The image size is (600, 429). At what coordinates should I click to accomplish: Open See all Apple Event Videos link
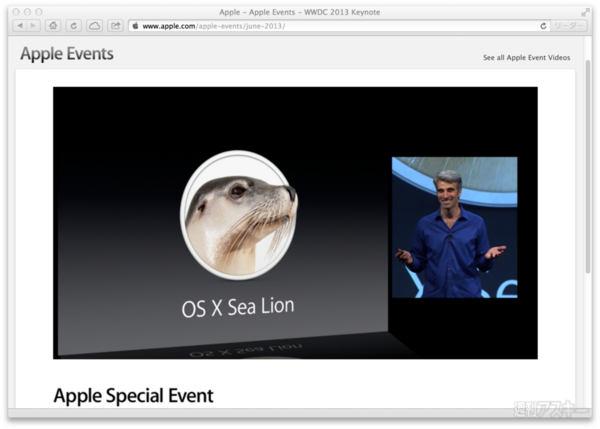pyautogui.click(x=527, y=58)
